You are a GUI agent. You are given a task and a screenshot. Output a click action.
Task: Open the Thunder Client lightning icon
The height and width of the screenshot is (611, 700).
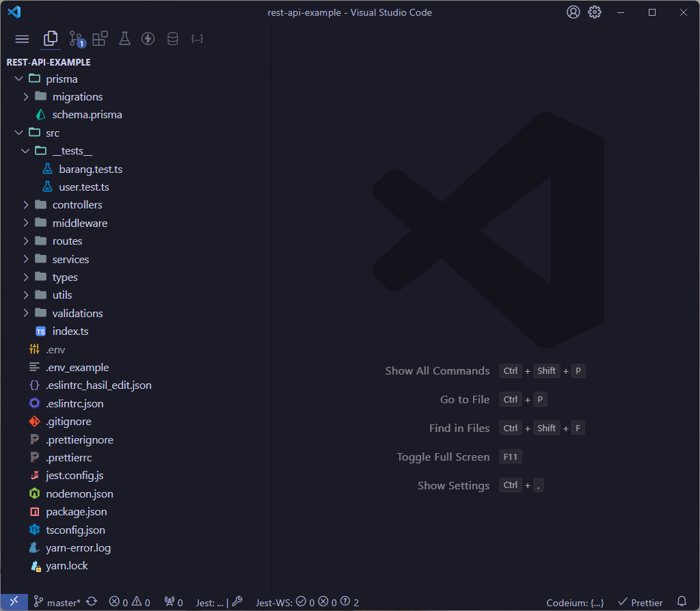(148, 39)
